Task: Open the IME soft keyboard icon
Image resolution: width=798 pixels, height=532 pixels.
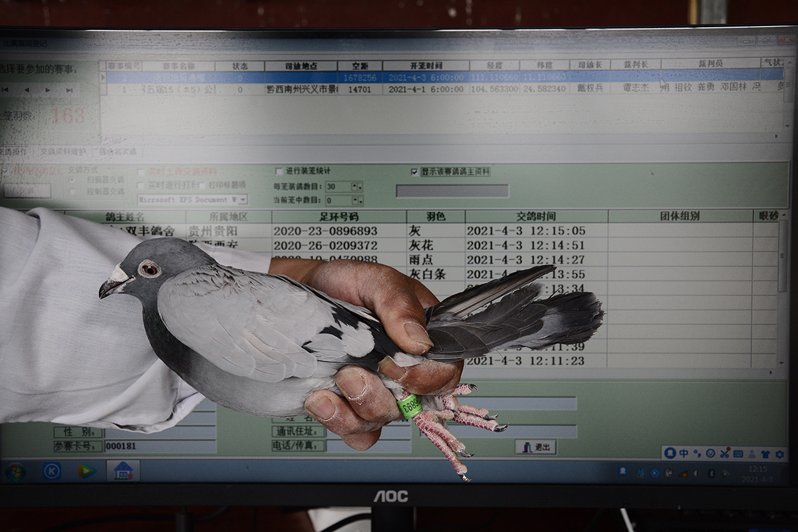Action: click(738, 454)
